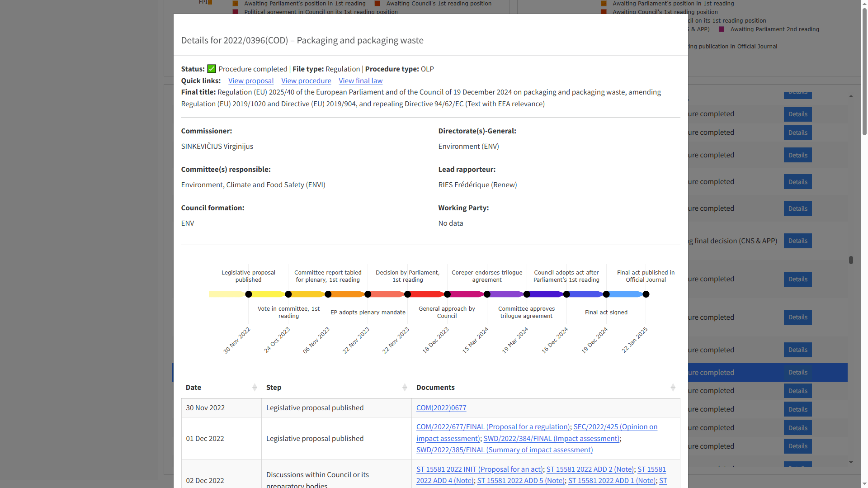Open ST 15581 2022 INIT proposal document

point(479,469)
